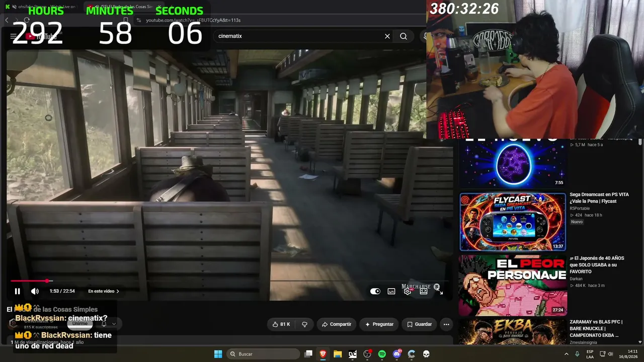Mute the video volume
The image size is (644, 362).
click(35, 291)
